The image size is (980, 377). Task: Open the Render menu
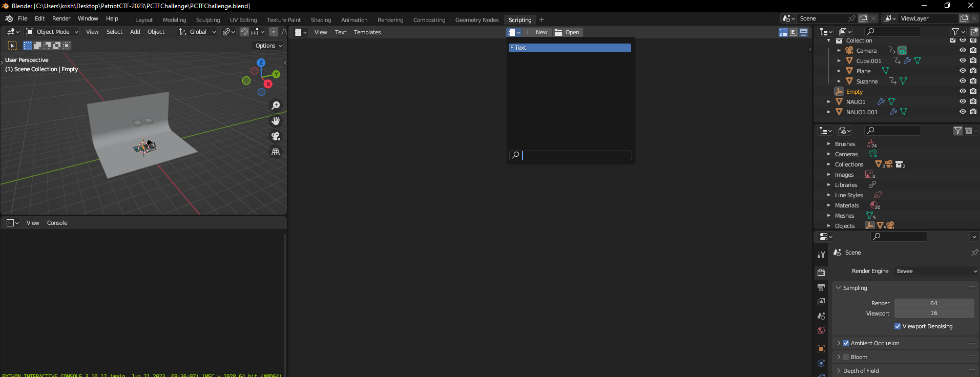[61, 18]
